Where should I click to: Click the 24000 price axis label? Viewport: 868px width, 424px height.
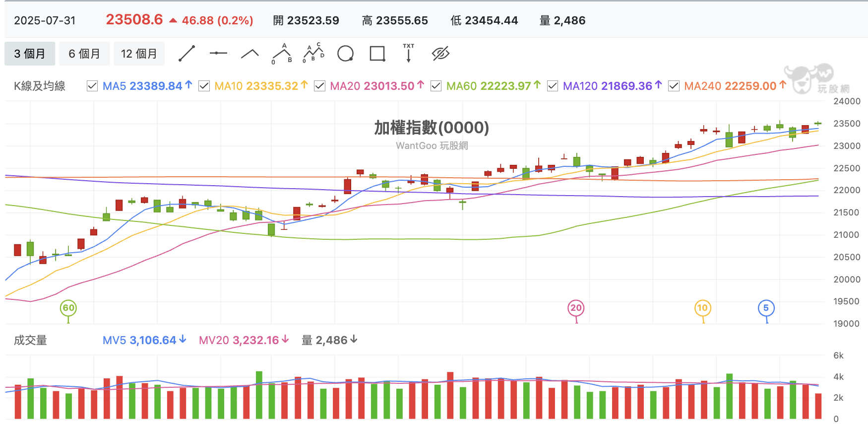click(x=847, y=101)
